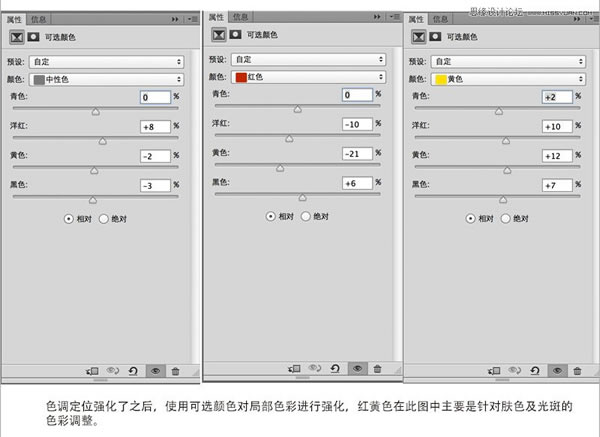Screen dimensions: 600x437
Task: Open the 预设 preset dropdown in the Neutrals (中性色) panel
Action: click(106, 62)
